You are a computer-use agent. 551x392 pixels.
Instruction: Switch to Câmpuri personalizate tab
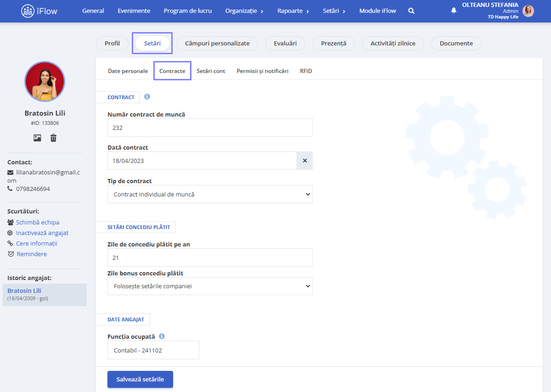tap(217, 43)
